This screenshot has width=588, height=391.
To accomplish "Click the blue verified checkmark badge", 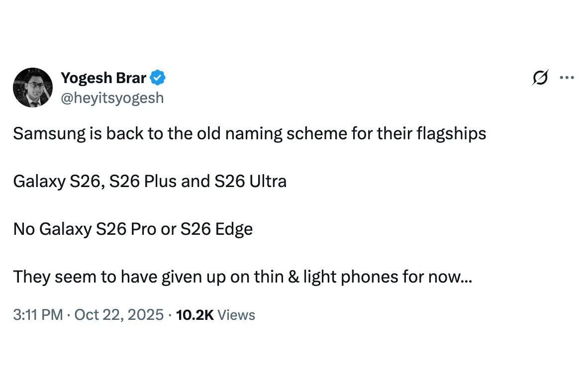I will 158,78.
